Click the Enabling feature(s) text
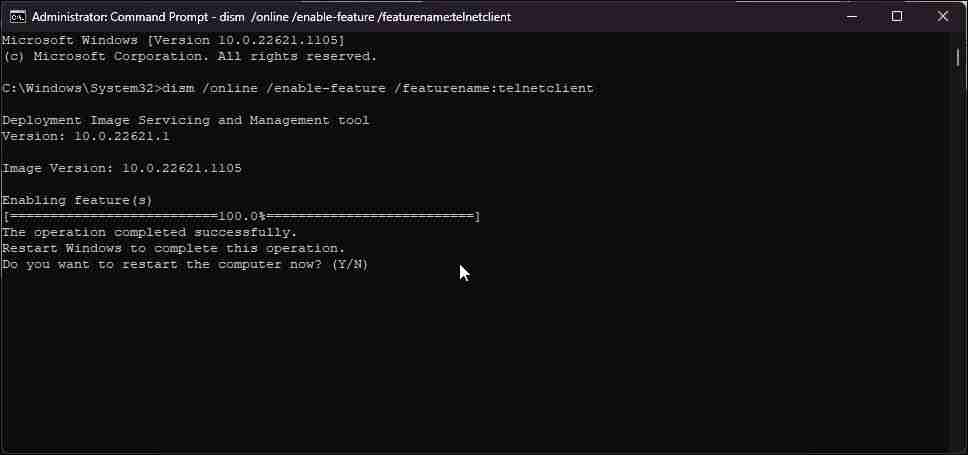This screenshot has height=455, width=968. [77, 200]
